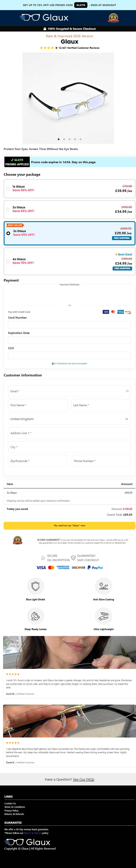Click the Glaux logo in the header

coord(44,18)
